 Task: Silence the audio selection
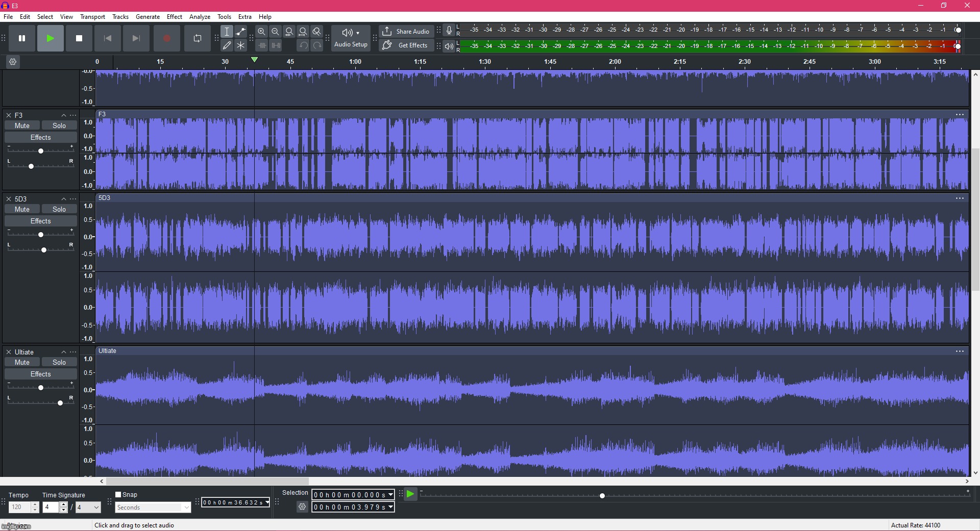pyautogui.click(x=276, y=45)
